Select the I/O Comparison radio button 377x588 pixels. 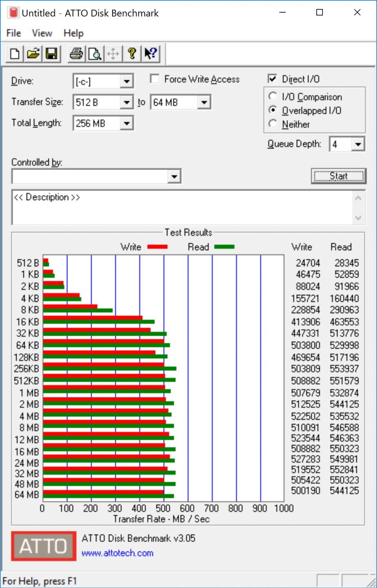tap(273, 96)
